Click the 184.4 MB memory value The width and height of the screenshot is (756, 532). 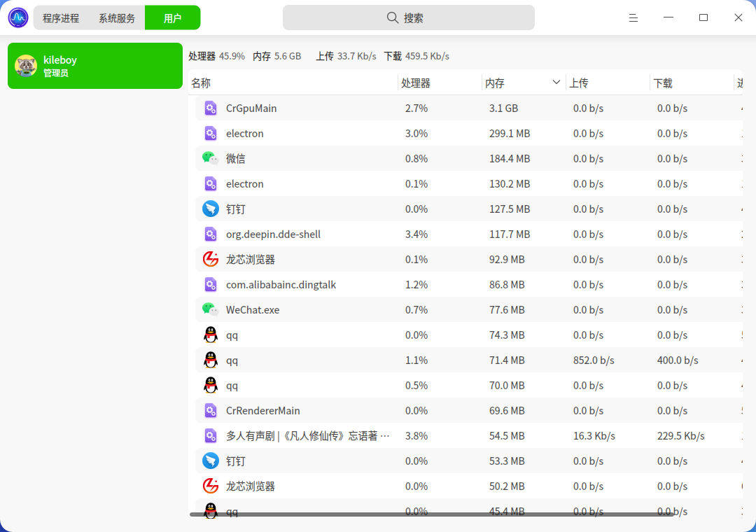(x=509, y=159)
